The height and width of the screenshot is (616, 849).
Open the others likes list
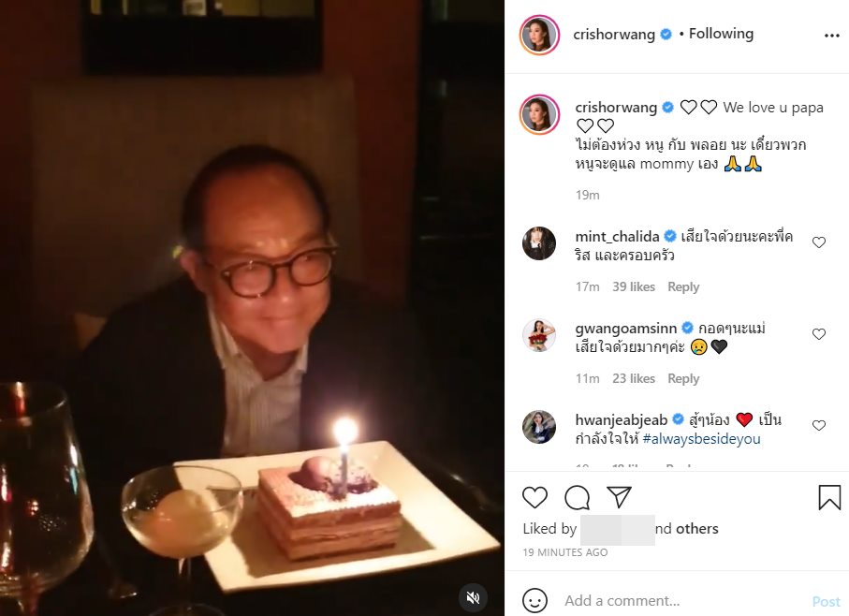[x=697, y=529]
